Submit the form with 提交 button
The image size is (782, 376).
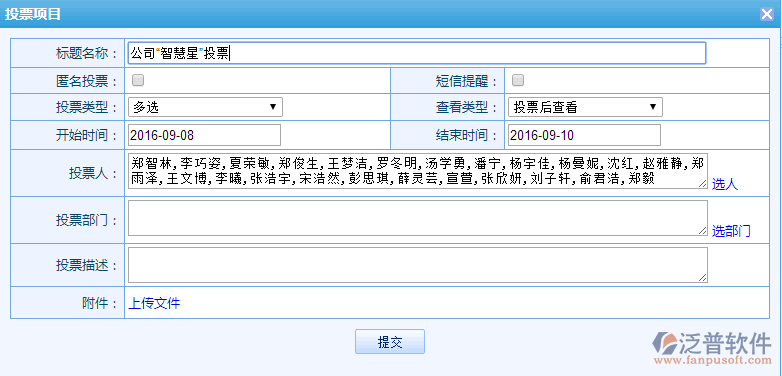390,342
